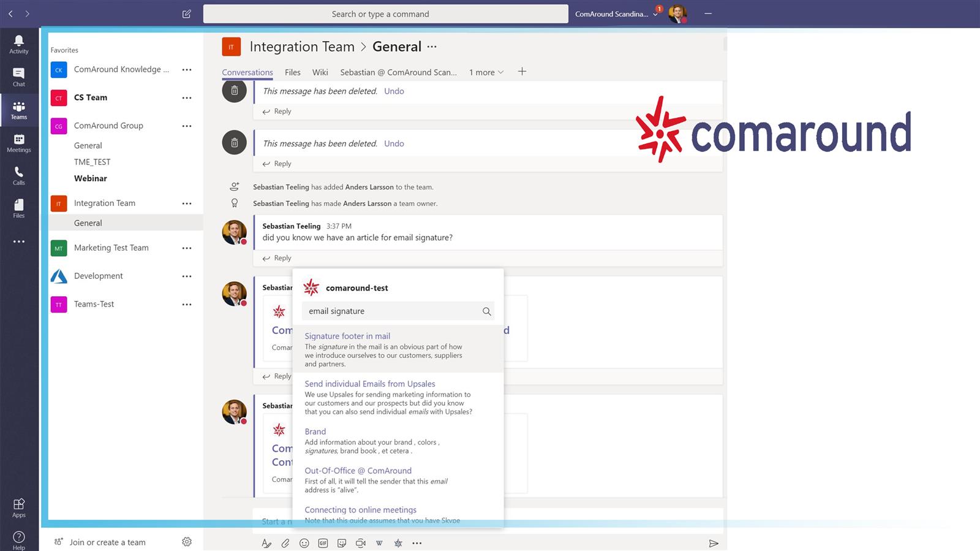Open the Apps store
The height and width of the screenshot is (551, 980).
tap(19, 508)
